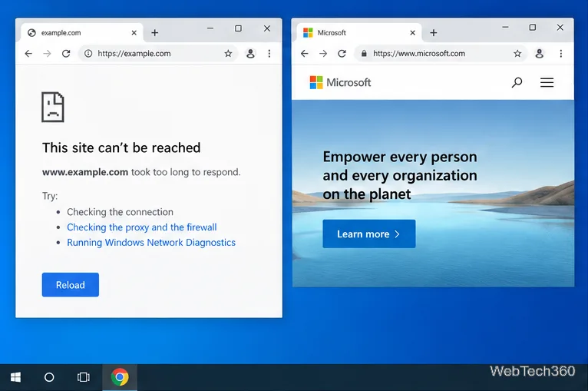Click the sad page error icon
The width and height of the screenshot is (588, 391).
[x=53, y=107]
